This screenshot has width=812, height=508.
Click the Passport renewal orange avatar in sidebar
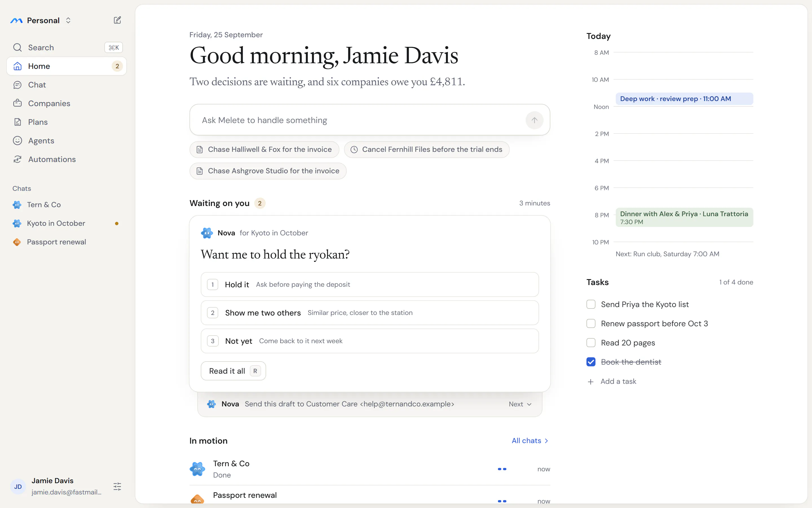pos(17,242)
